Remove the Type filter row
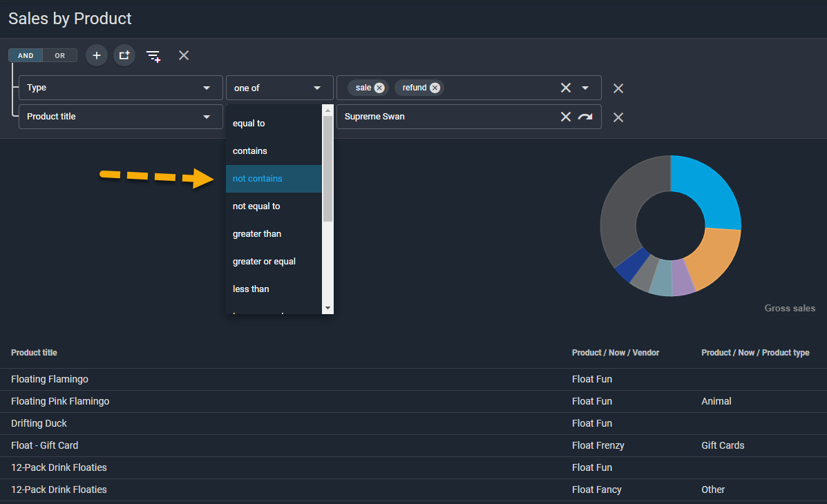The width and height of the screenshot is (827, 504). [618, 88]
